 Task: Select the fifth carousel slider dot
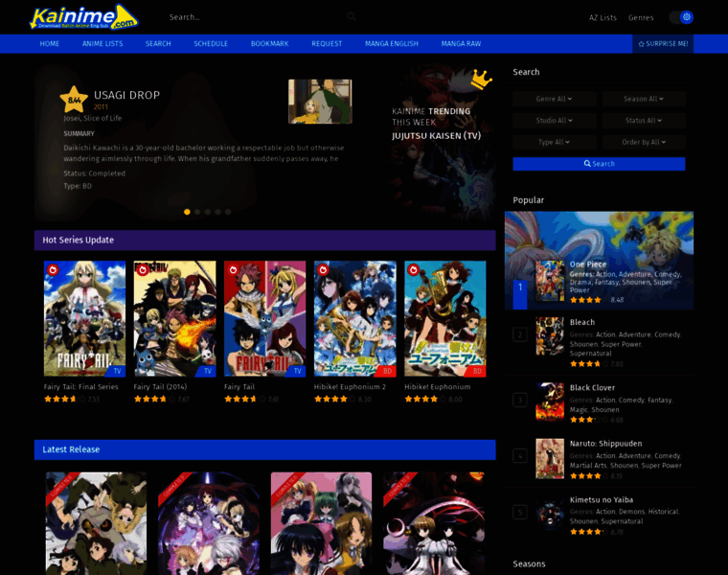point(228,212)
